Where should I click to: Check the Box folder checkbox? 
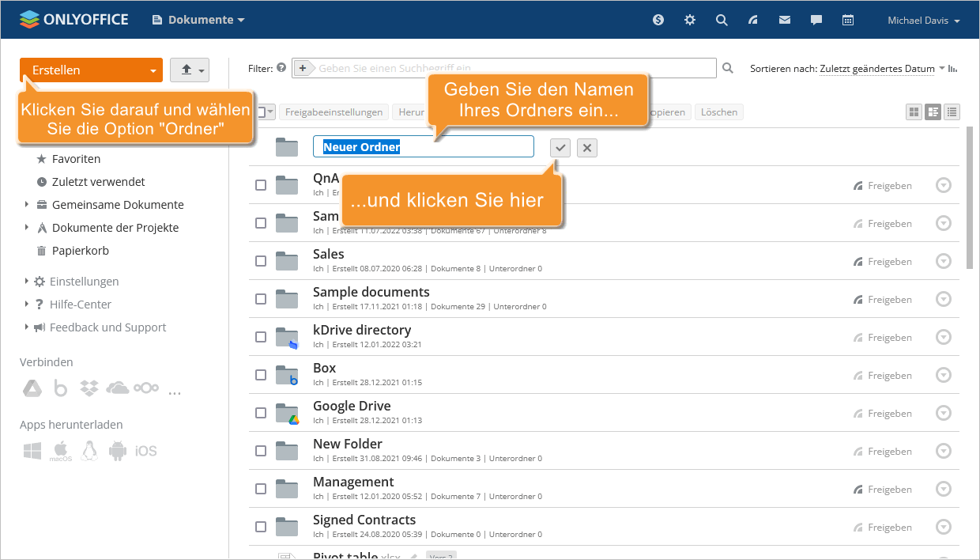tap(261, 375)
